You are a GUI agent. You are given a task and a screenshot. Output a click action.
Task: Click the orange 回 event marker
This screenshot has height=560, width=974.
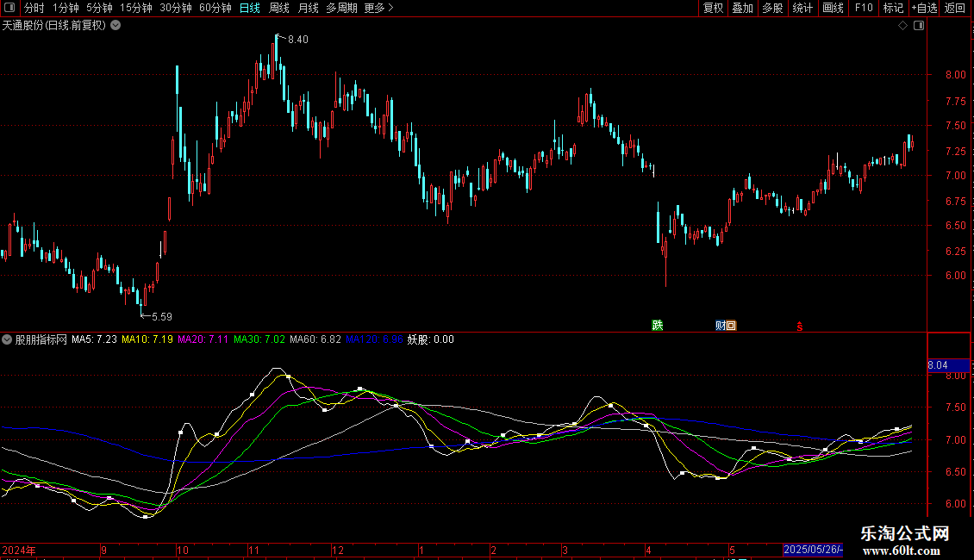[731, 326]
